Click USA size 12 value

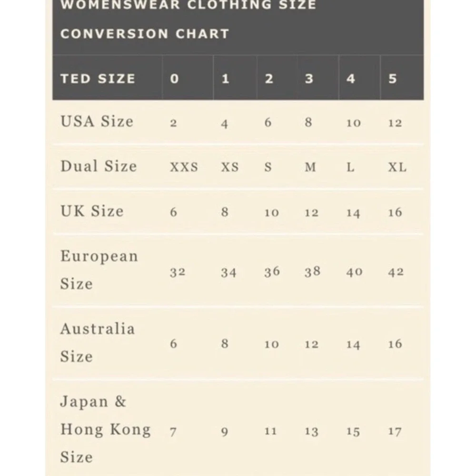[395, 123]
